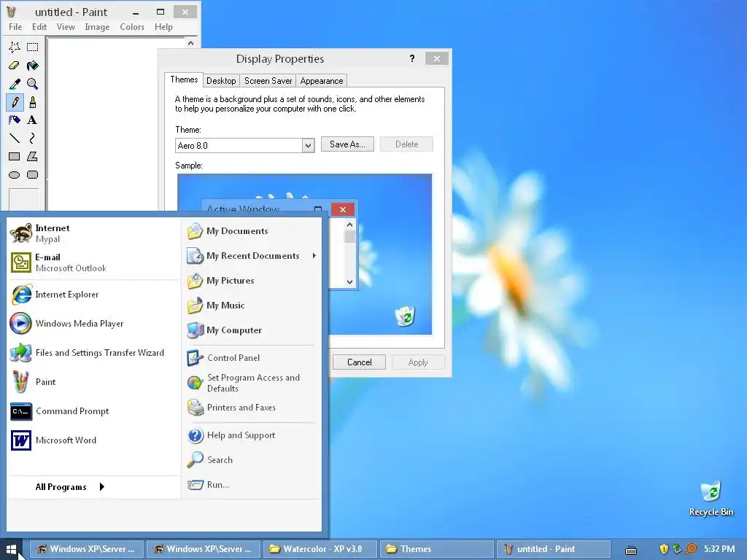
Task: Switch to the Screen Saver tab
Action: click(268, 81)
